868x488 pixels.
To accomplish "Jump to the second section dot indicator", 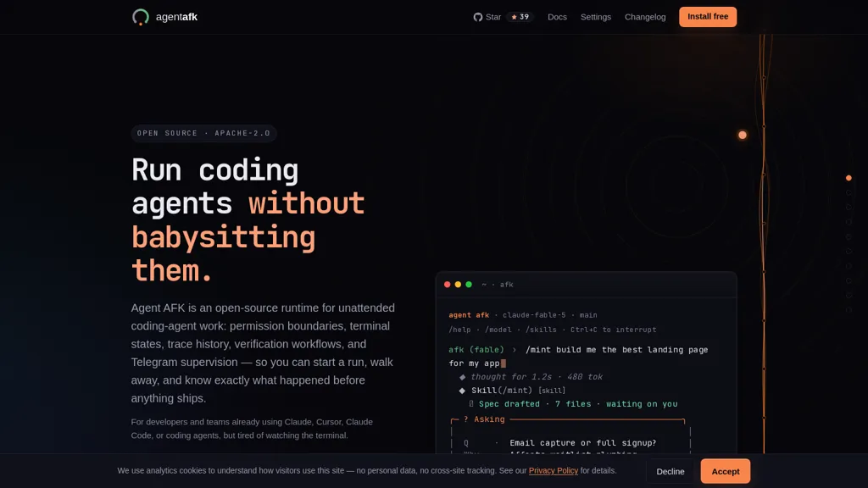I will coord(849,192).
